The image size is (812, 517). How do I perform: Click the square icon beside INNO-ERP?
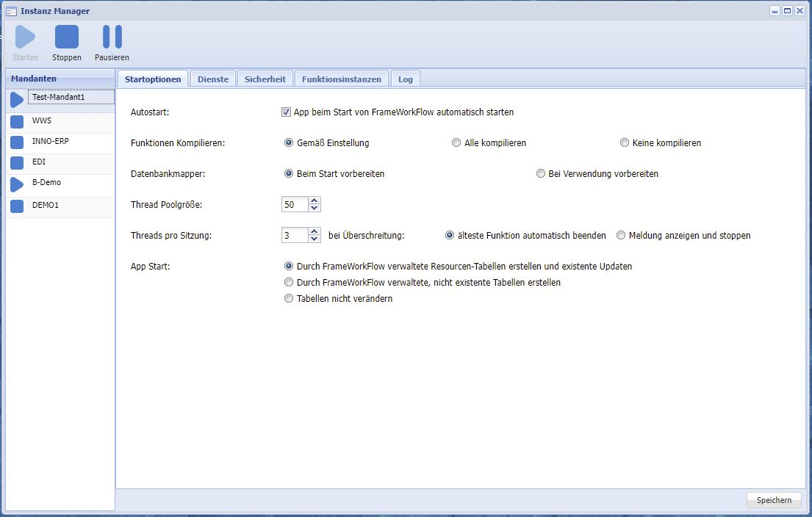(x=17, y=142)
